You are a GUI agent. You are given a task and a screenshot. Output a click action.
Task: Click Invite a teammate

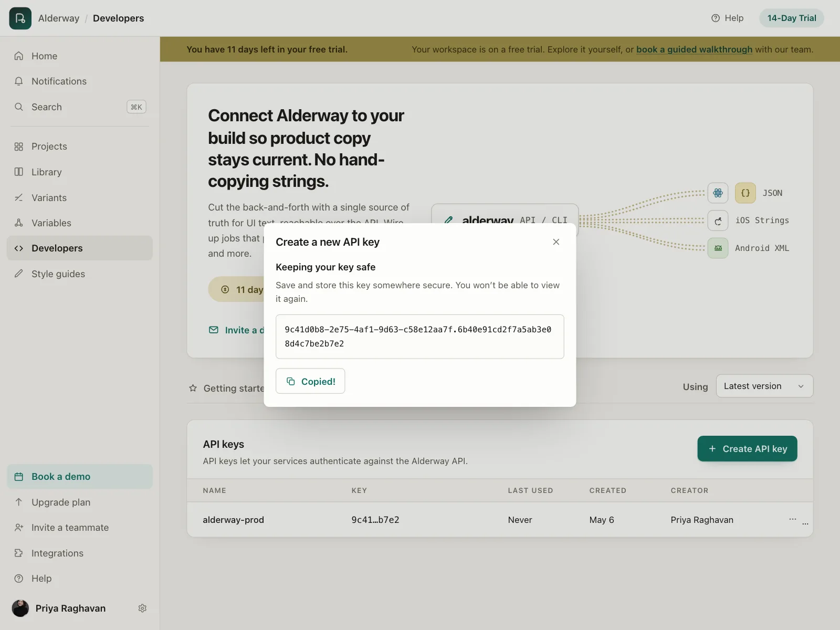click(x=80, y=528)
